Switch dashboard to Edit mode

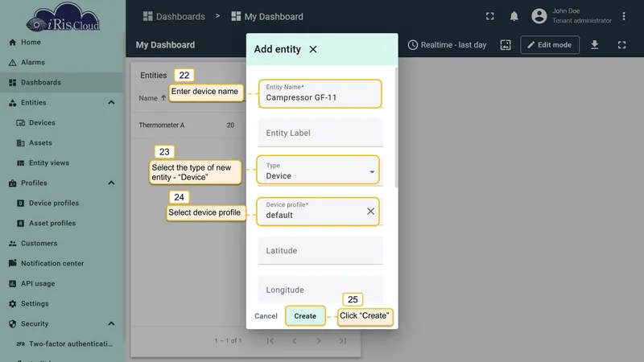coord(550,45)
